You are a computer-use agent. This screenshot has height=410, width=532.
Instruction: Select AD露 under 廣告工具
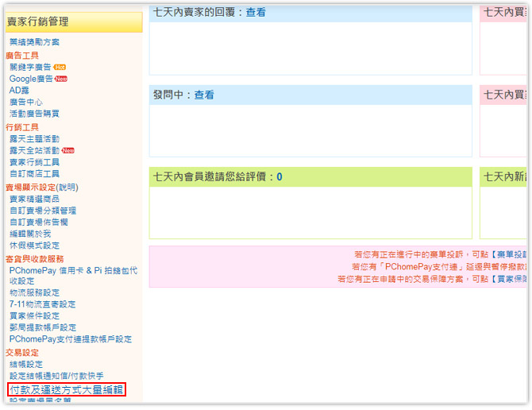coord(19,91)
